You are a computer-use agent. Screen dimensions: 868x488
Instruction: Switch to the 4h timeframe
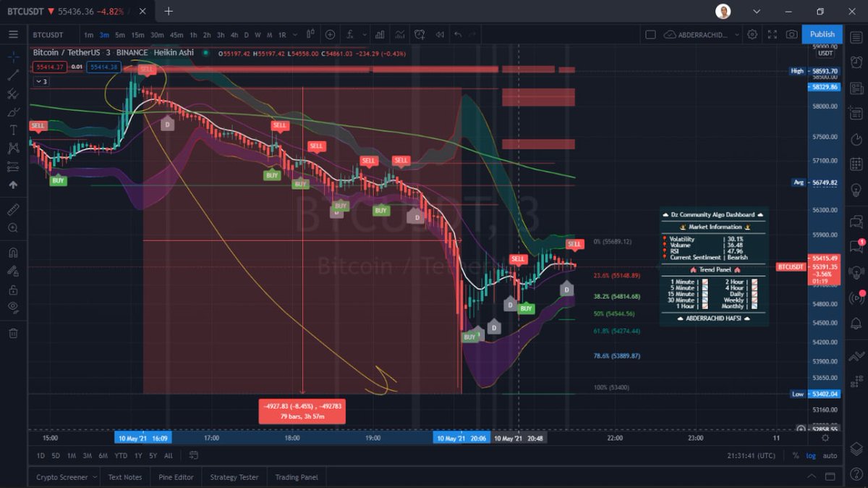pyautogui.click(x=234, y=35)
